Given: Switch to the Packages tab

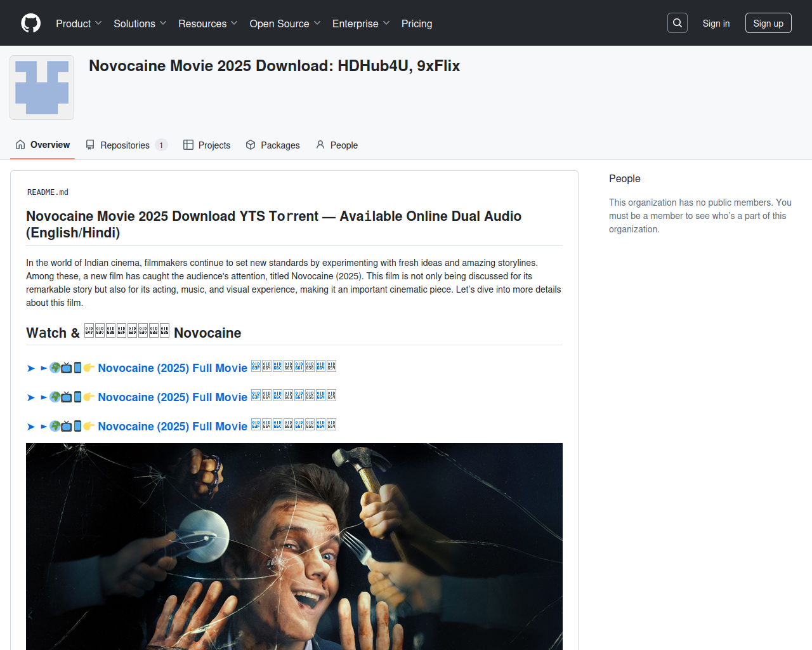Looking at the screenshot, I should coord(273,145).
